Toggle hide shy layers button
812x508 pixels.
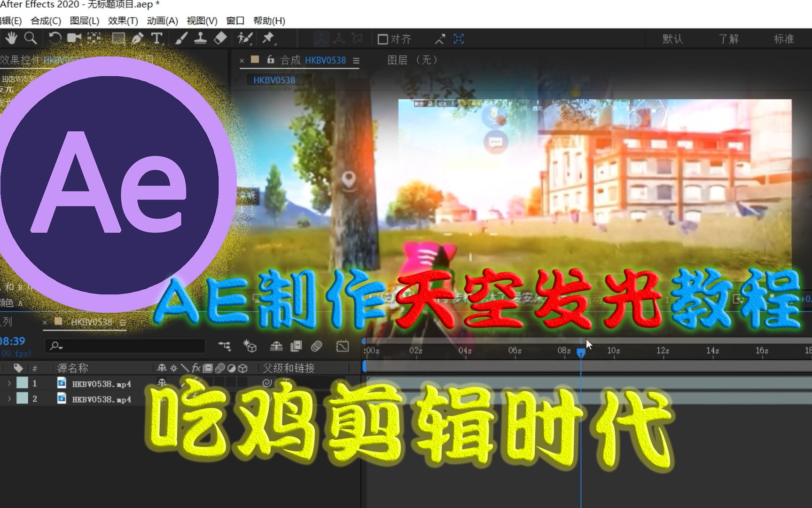(276, 347)
